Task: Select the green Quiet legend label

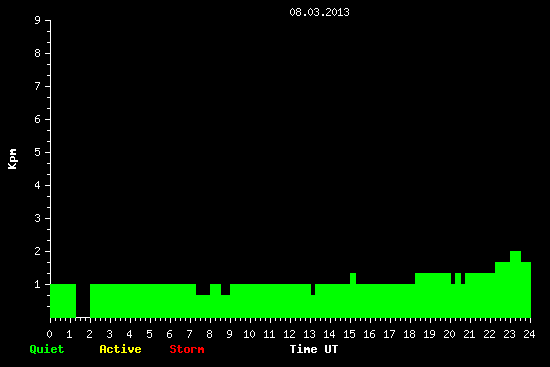Action: coord(47,349)
